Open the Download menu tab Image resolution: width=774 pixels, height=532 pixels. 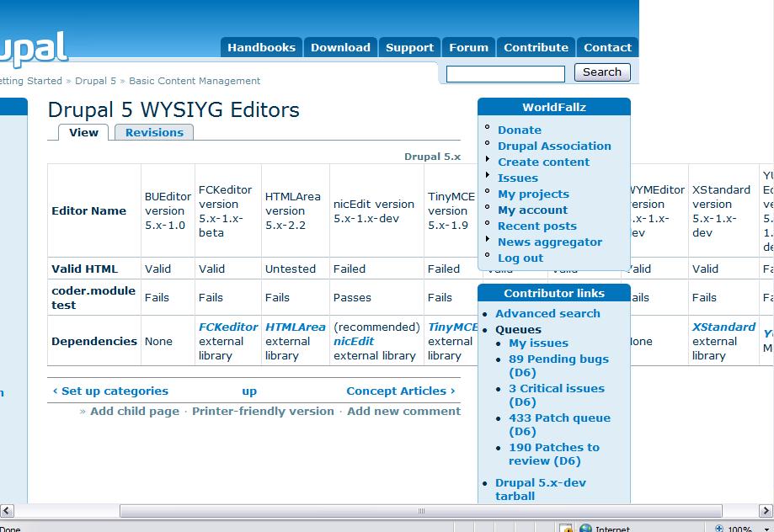(340, 47)
